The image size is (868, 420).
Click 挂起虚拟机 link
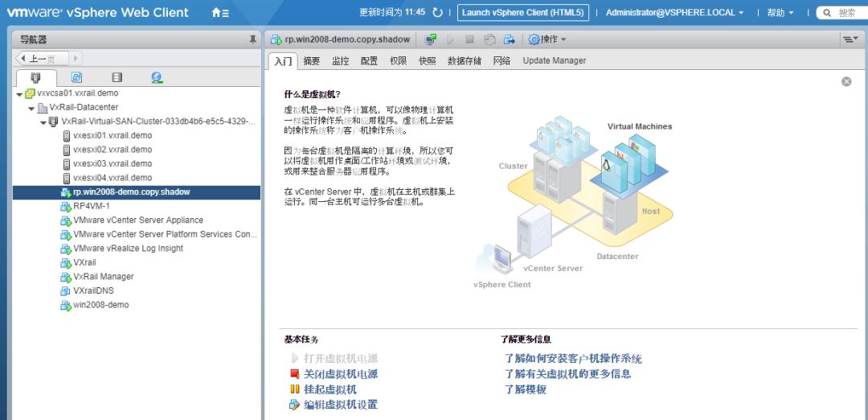tap(330, 389)
